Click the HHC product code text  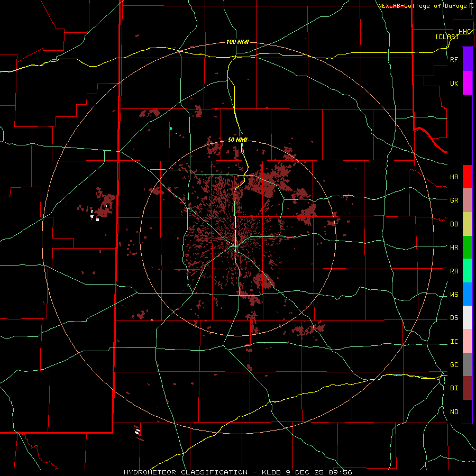pyautogui.click(x=464, y=32)
